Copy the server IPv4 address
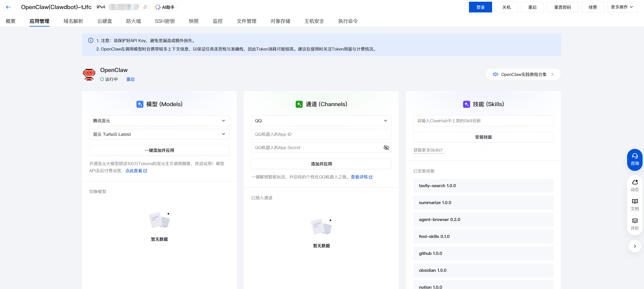The width and height of the screenshot is (644, 289). click(145, 6)
